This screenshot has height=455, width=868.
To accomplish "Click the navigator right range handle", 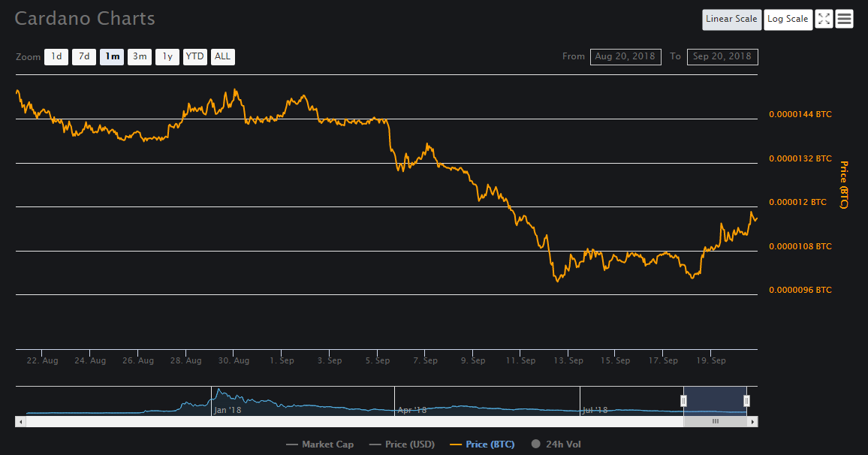I will point(747,401).
